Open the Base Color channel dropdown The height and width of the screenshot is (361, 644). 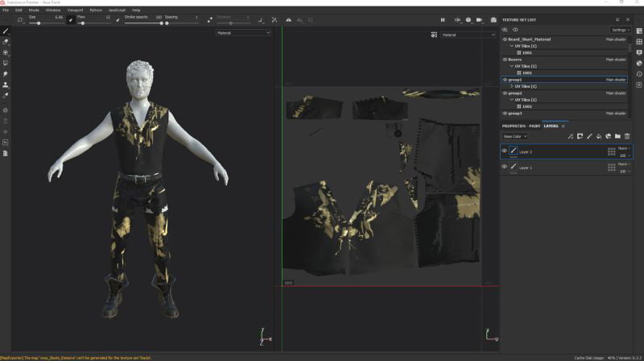(515, 136)
